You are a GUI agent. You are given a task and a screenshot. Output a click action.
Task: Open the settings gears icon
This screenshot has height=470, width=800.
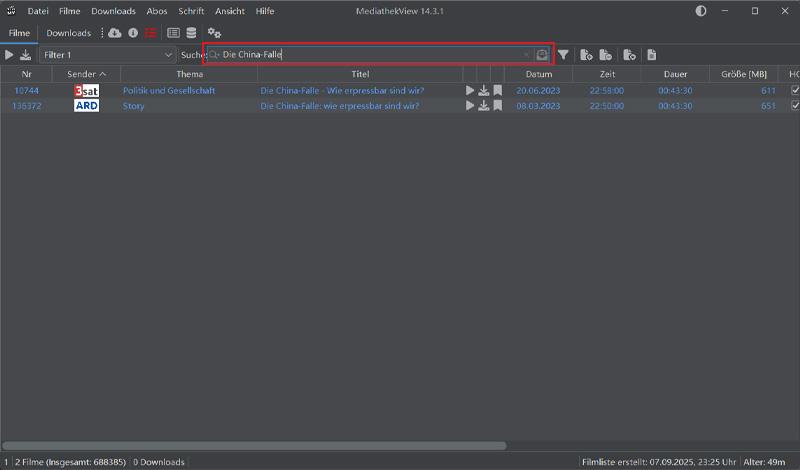pyautogui.click(x=214, y=33)
